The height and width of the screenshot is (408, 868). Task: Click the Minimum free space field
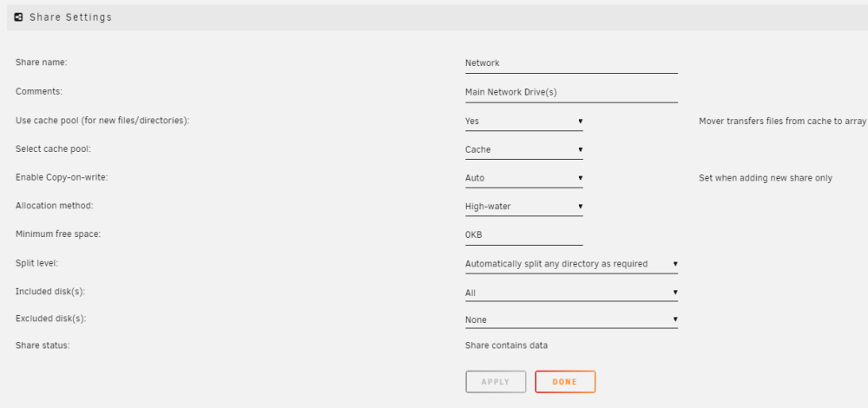523,235
